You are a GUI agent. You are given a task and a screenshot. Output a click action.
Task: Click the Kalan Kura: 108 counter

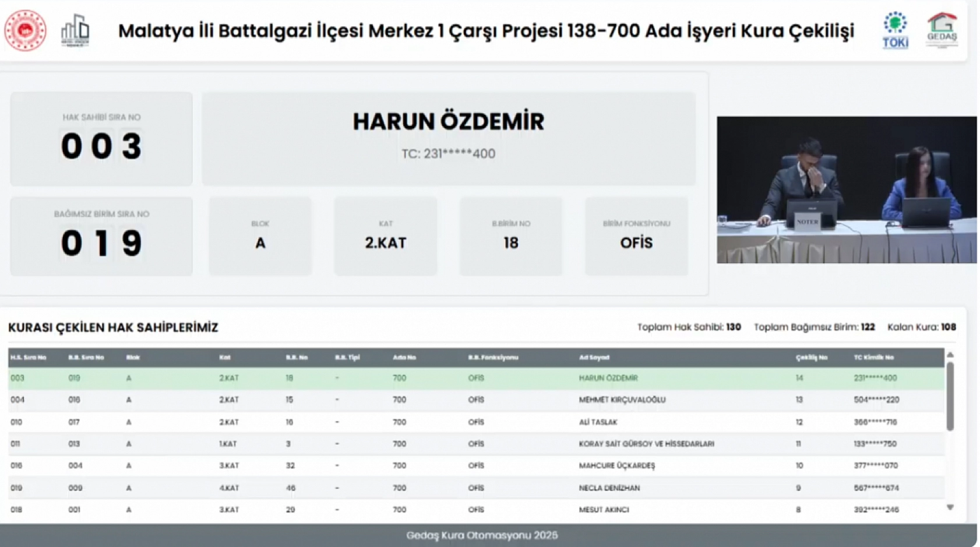[925, 327]
